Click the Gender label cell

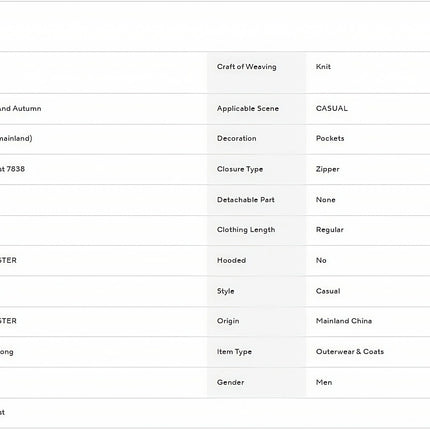256,383
